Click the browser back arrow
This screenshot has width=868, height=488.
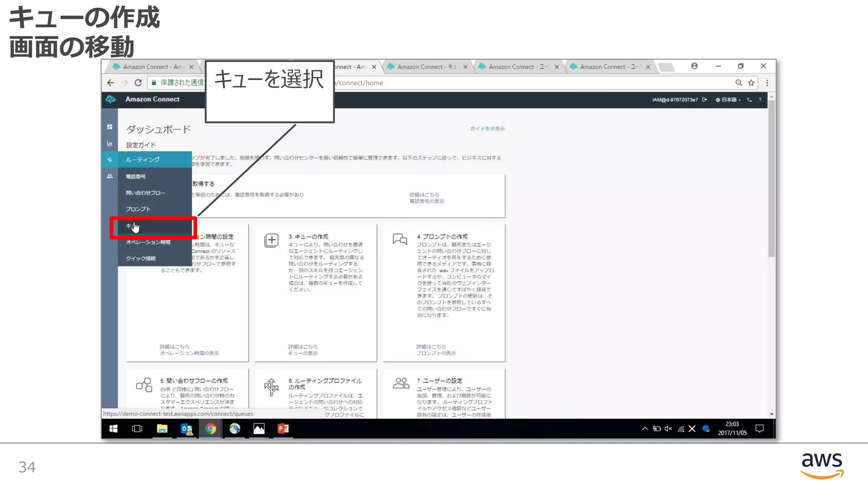point(111,83)
